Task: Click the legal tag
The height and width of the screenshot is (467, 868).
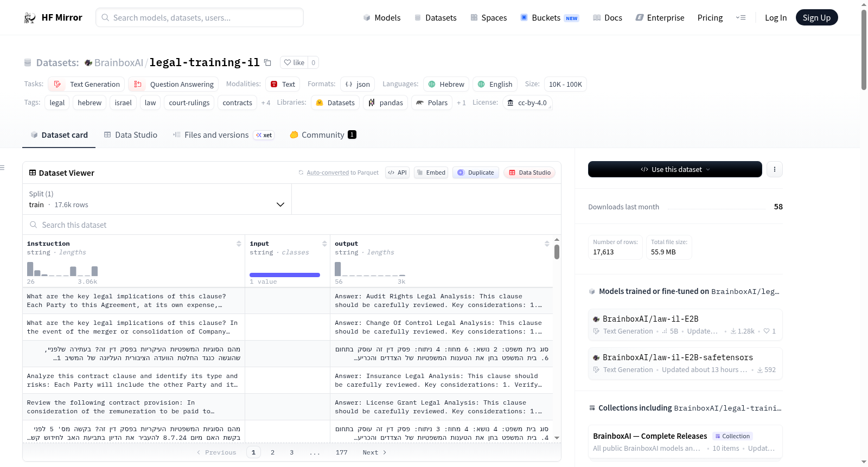Action: [57, 103]
